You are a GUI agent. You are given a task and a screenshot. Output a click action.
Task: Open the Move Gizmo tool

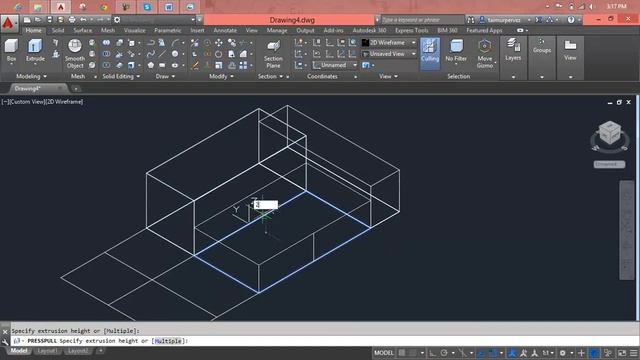click(x=484, y=53)
